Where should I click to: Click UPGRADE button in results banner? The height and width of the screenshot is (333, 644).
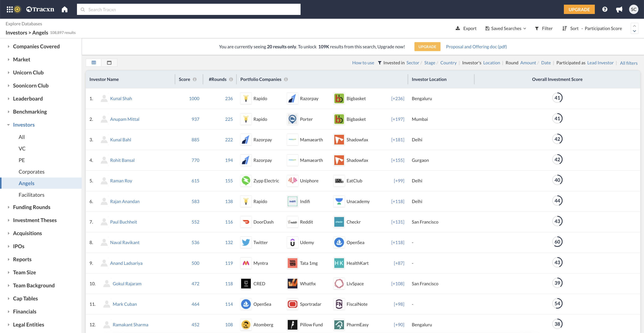tap(427, 47)
